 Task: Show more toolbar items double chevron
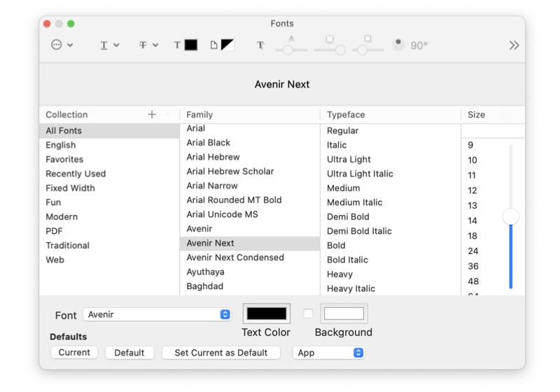pos(514,45)
